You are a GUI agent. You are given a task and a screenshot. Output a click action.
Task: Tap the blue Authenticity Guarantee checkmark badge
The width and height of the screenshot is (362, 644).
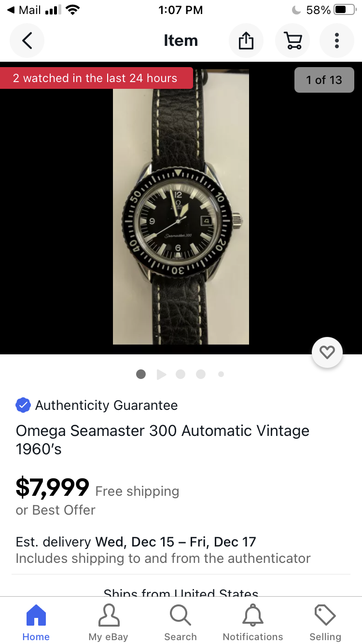click(x=23, y=405)
